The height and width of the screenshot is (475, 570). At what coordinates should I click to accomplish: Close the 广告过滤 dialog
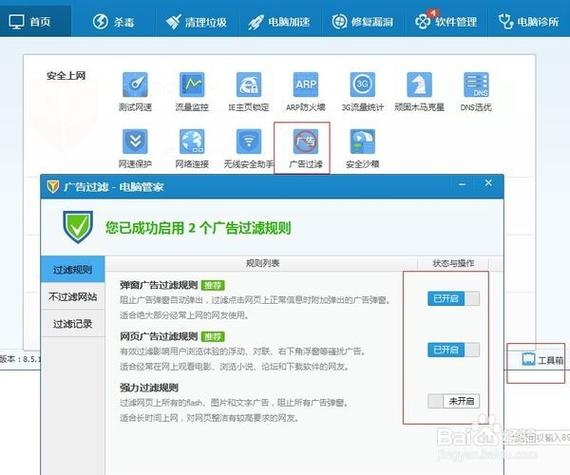click(489, 183)
